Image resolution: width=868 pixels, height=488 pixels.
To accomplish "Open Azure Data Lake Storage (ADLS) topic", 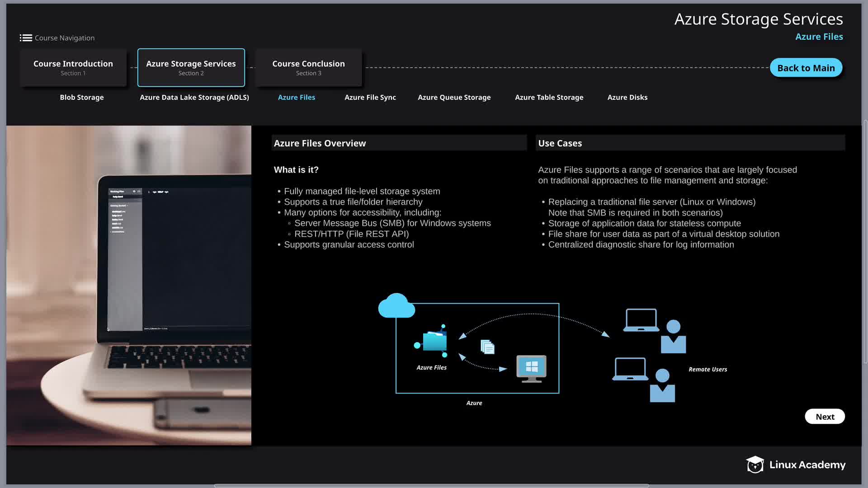I will tap(194, 97).
